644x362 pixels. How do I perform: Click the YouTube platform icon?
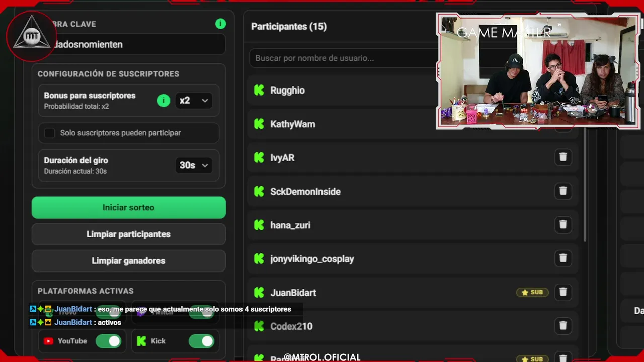point(48,341)
